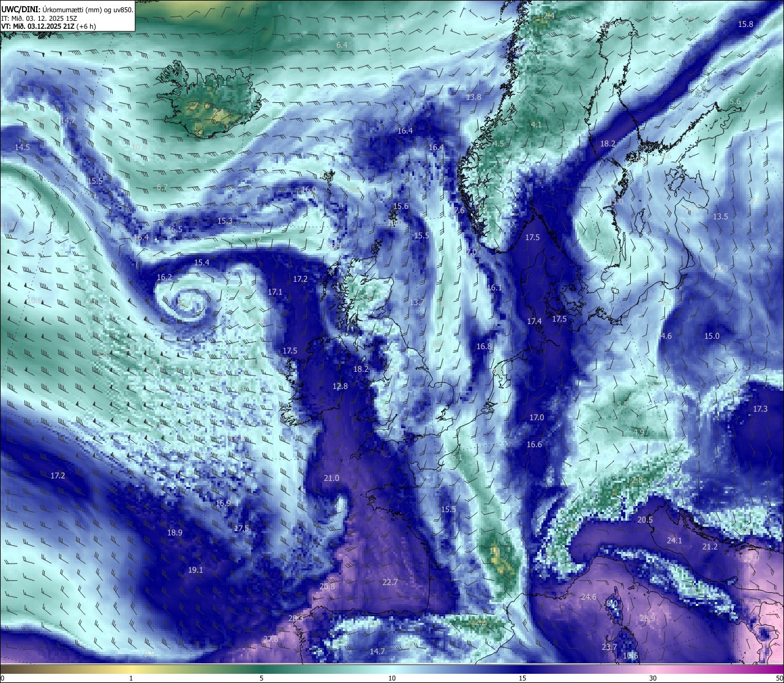Screen dimensions: 784x683
Task: Click the 17.4 value label
Action: [534, 322]
